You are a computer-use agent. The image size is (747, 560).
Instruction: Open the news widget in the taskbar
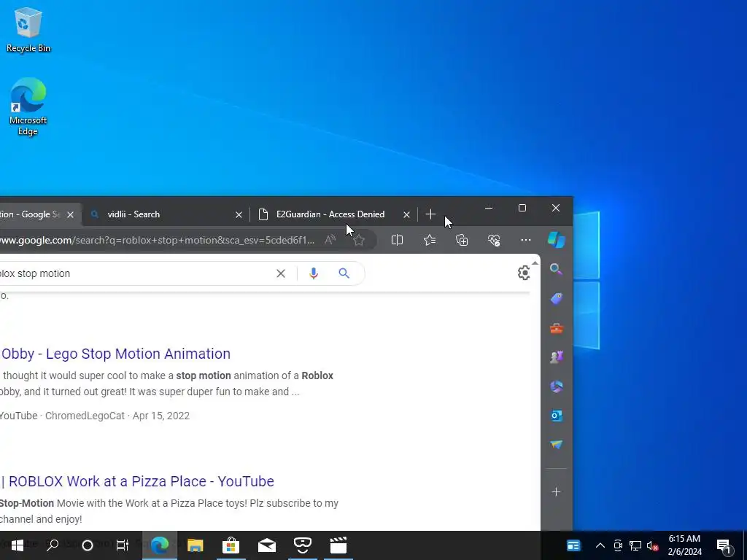point(573,545)
